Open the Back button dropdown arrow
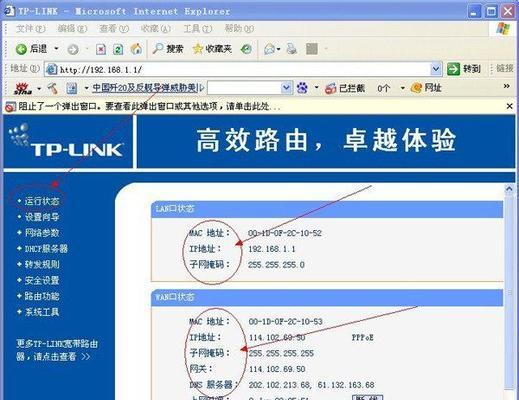 click(x=56, y=49)
